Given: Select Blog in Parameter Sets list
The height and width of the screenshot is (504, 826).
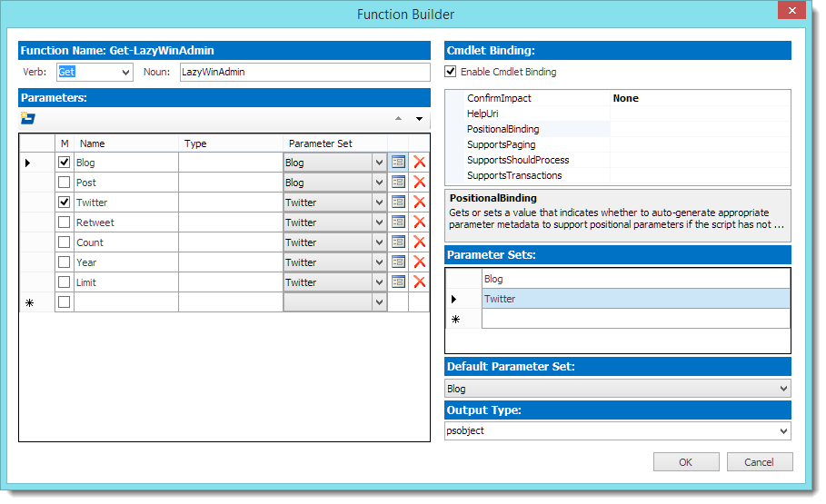Looking at the screenshot, I should pos(636,279).
